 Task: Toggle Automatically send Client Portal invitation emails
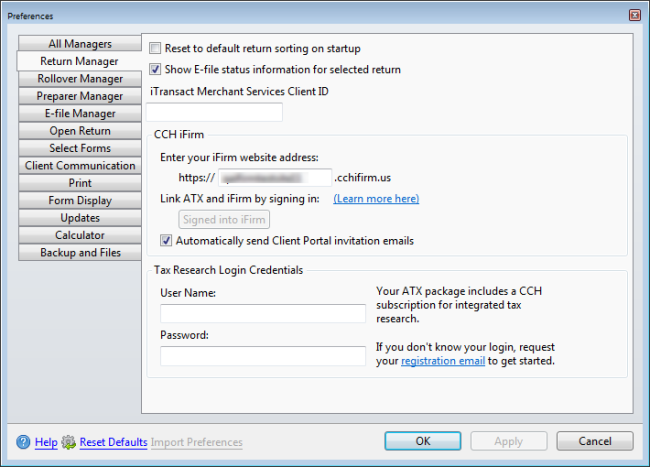click(166, 240)
